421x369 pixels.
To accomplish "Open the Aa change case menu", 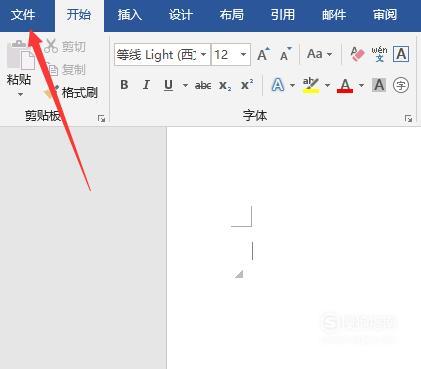I will [x=319, y=54].
